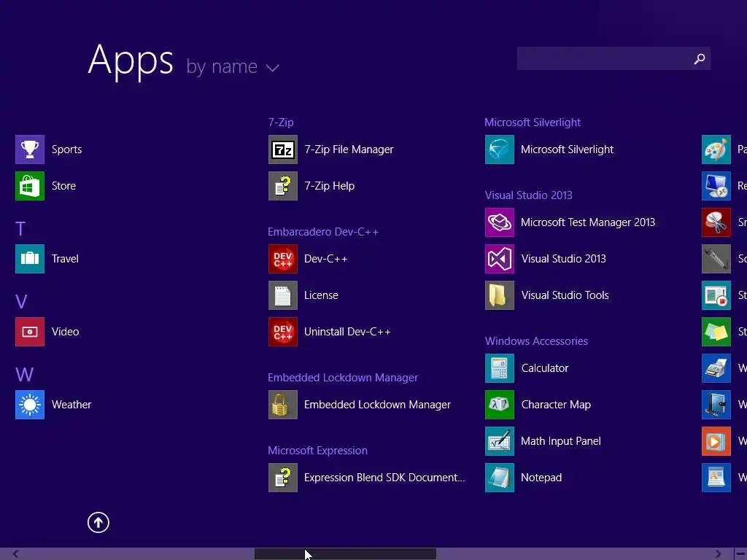747x560 pixels.
Task: Open the Sound Recorder microphone icon
Action: (716, 259)
